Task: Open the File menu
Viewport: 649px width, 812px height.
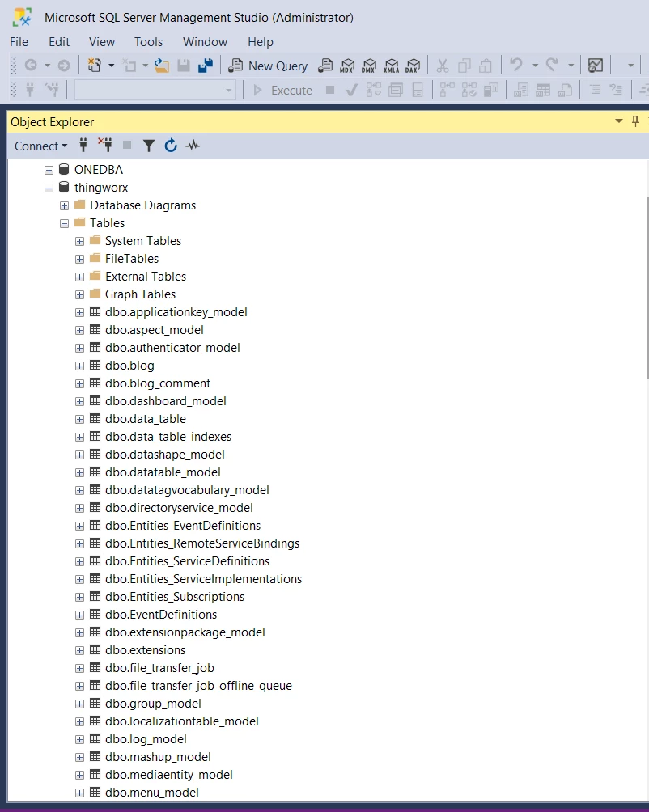Action: 19,42
